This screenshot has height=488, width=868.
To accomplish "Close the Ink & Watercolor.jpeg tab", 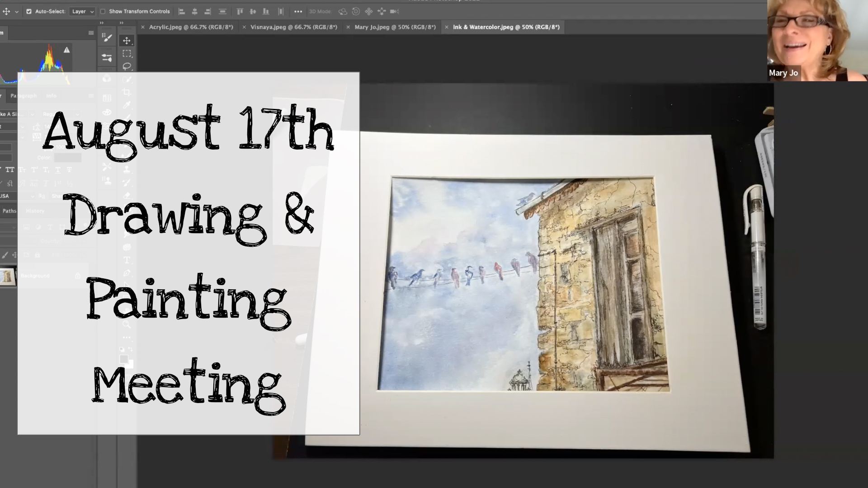I will 447,27.
